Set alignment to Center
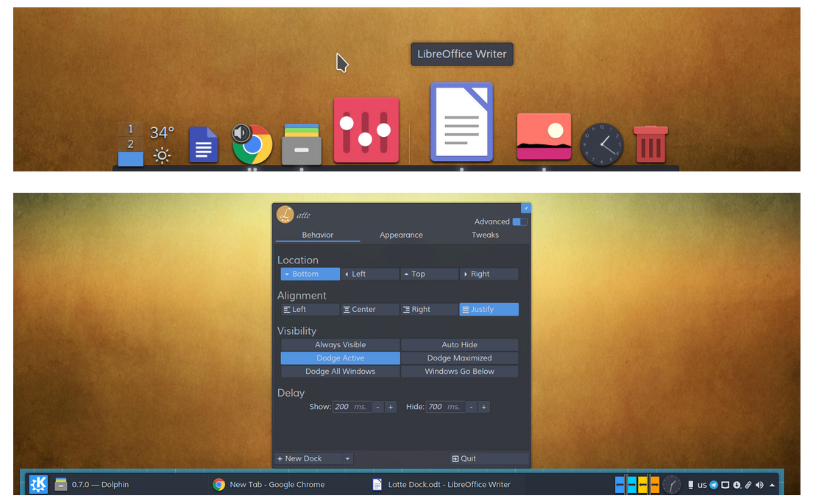Viewport: 813px width, 504px height. pos(369,309)
